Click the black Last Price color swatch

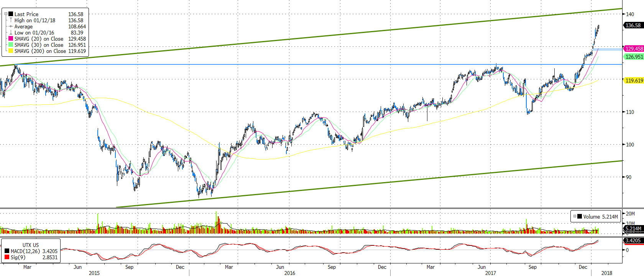pos(11,14)
